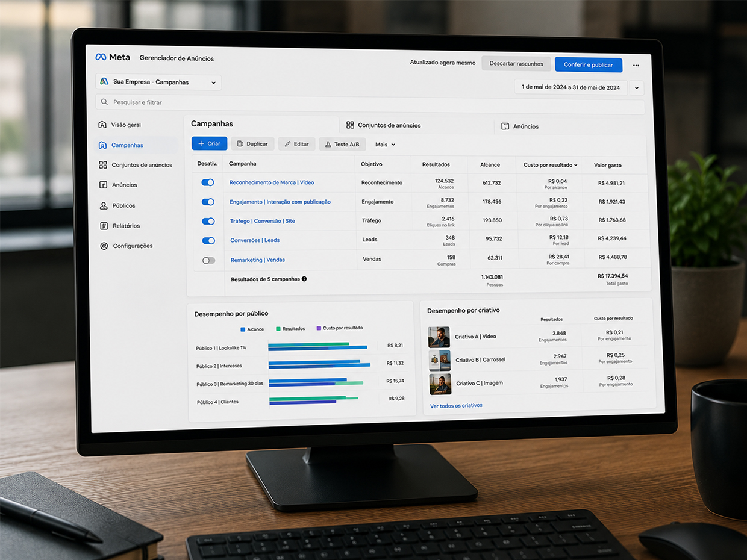Open Ver todos os criativos link
Screen dimensions: 747x560
coord(456,406)
